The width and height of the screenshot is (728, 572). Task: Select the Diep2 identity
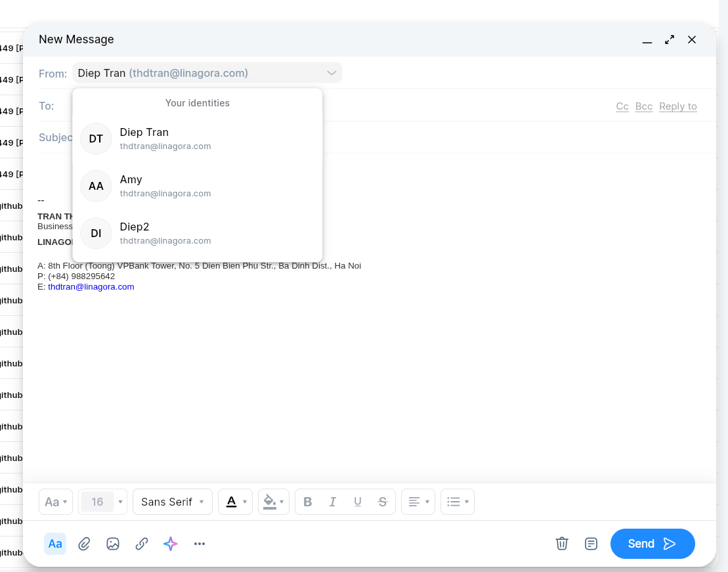[198, 233]
